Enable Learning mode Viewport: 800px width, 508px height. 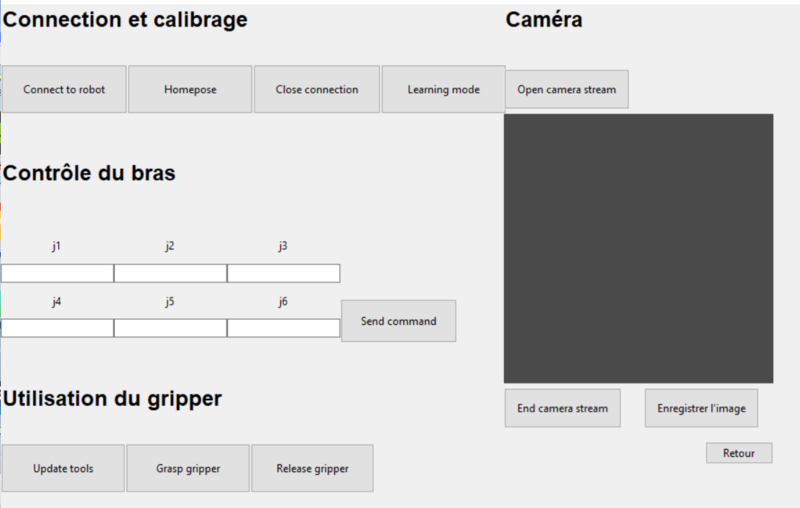click(x=443, y=90)
